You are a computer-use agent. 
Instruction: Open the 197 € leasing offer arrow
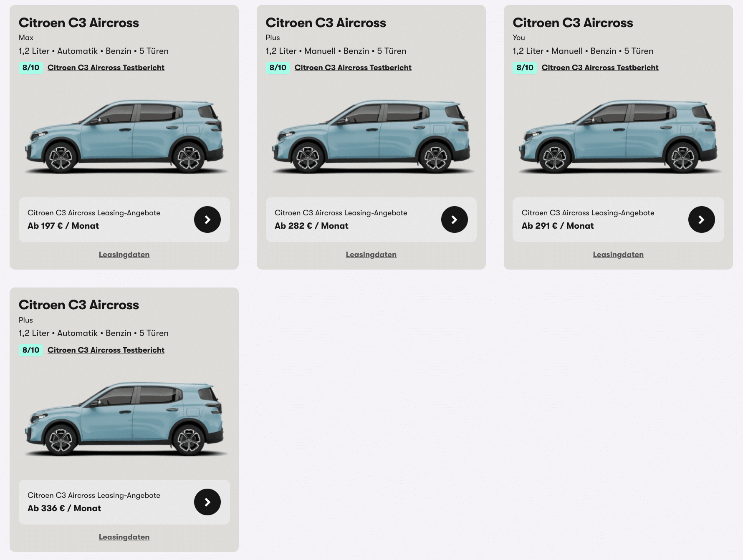207,219
